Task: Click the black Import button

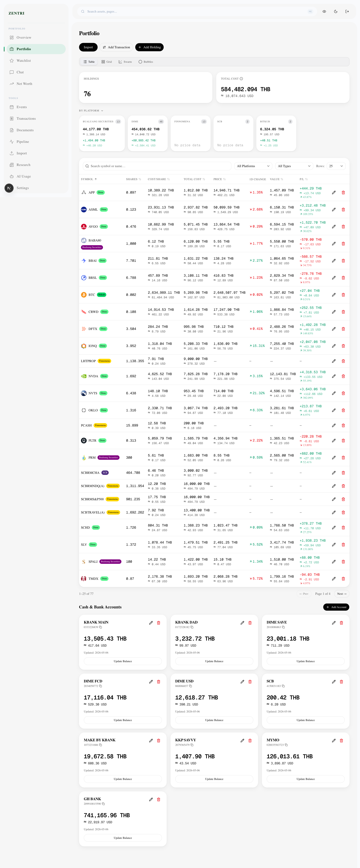Action: [88, 47]
